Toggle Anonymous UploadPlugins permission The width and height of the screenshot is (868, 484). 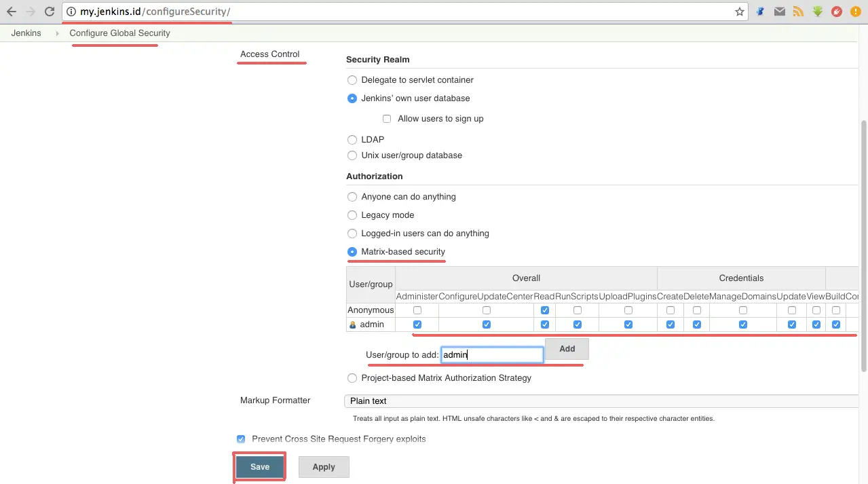pyautogui.click(x=628, y=310)
